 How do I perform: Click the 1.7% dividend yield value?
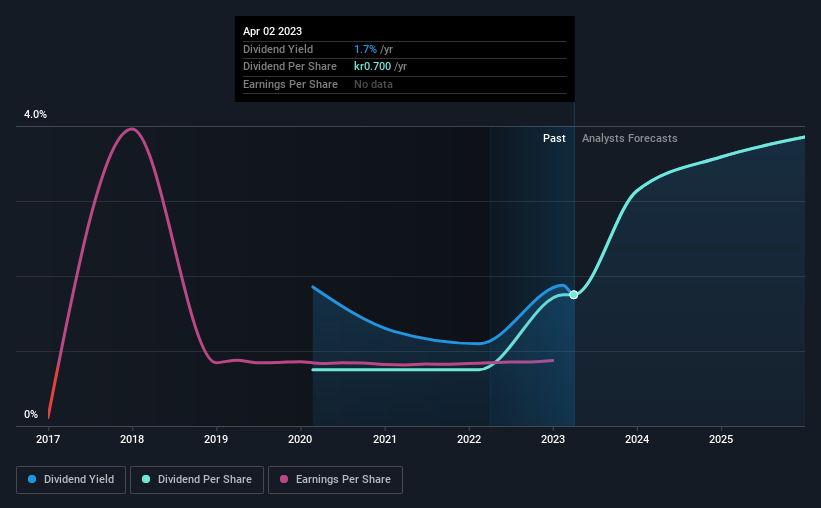(365, 49)
